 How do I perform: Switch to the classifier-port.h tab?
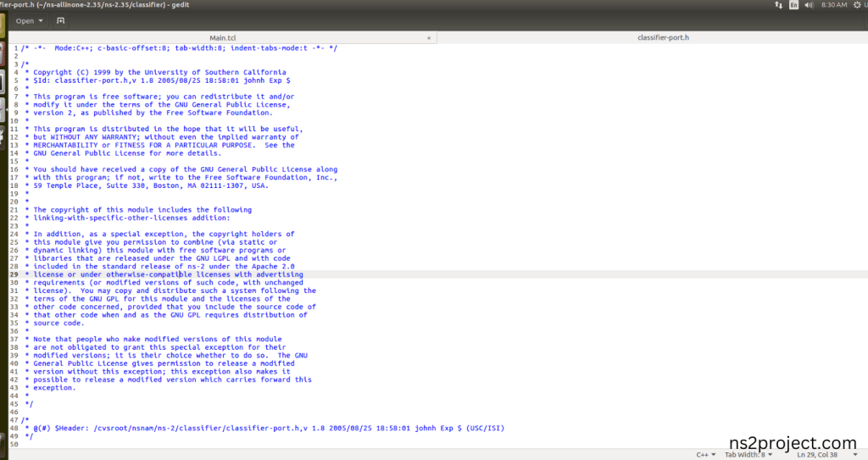tap(663, 37)
